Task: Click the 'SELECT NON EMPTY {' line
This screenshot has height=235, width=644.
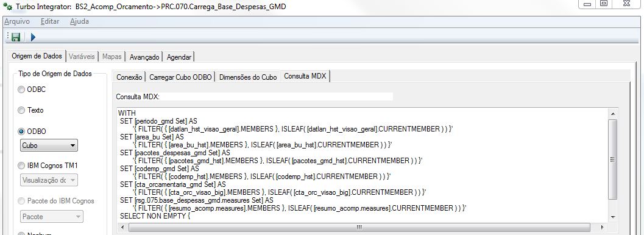Action: [155, 216]
